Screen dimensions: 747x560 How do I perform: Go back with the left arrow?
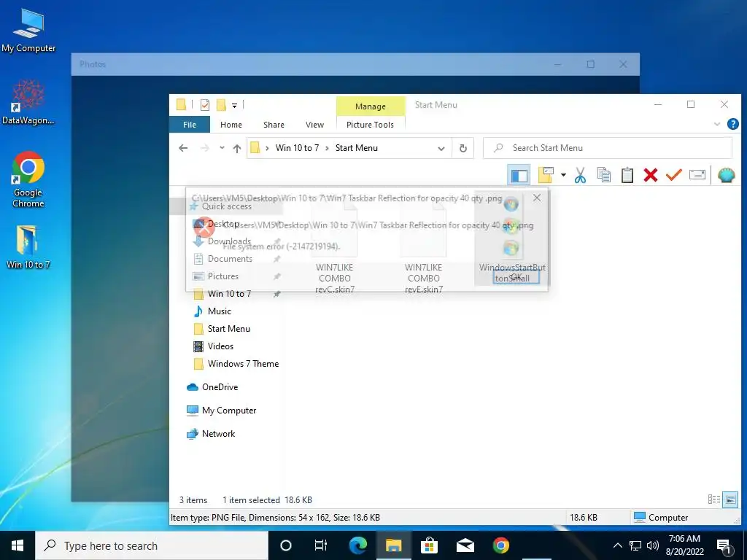(x=183, y=148)
